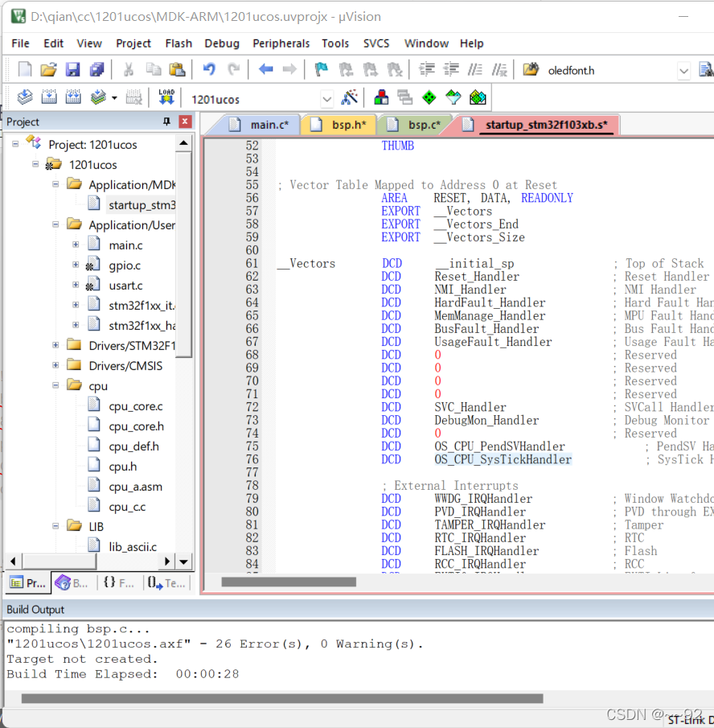Download code to flash with LOAD
Image resolution: width=714 pixels, height=728 pixels.
tap(166, 97)
